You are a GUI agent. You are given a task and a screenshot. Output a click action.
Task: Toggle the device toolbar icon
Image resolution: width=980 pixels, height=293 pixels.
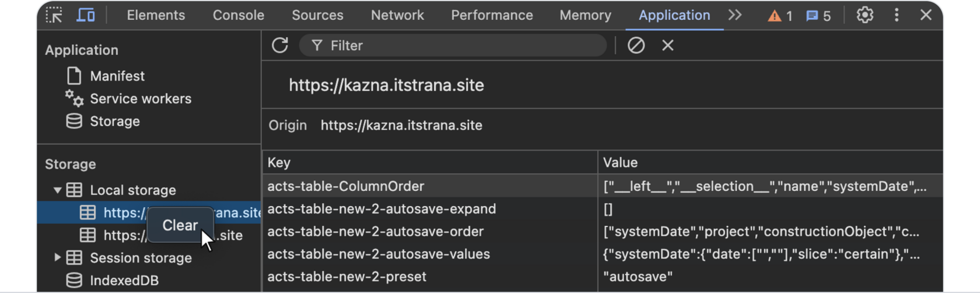(x=86, y=15)
